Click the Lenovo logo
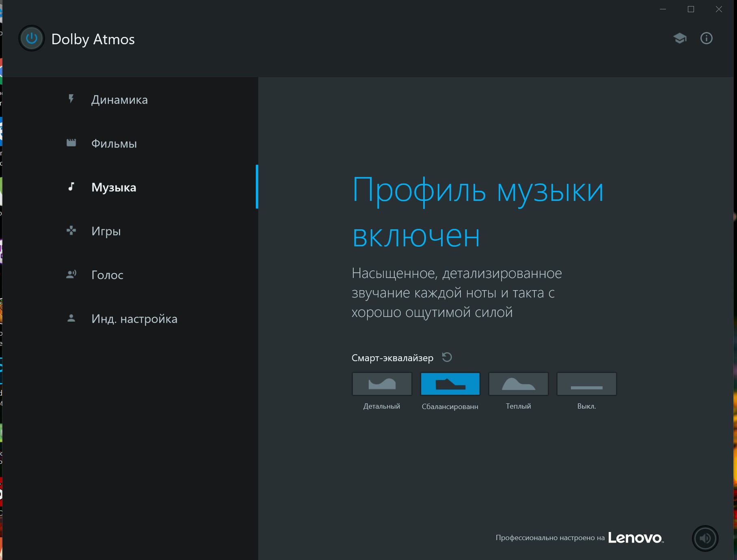The height and width of the screenshot is (560, 737). (635, 538)
